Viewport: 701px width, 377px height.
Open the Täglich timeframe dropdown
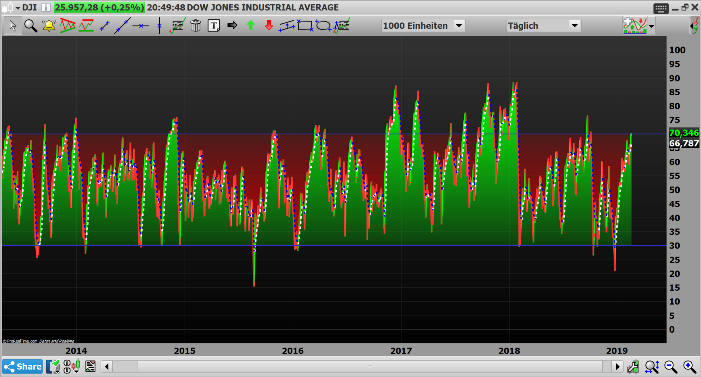[x=543, y=26]
